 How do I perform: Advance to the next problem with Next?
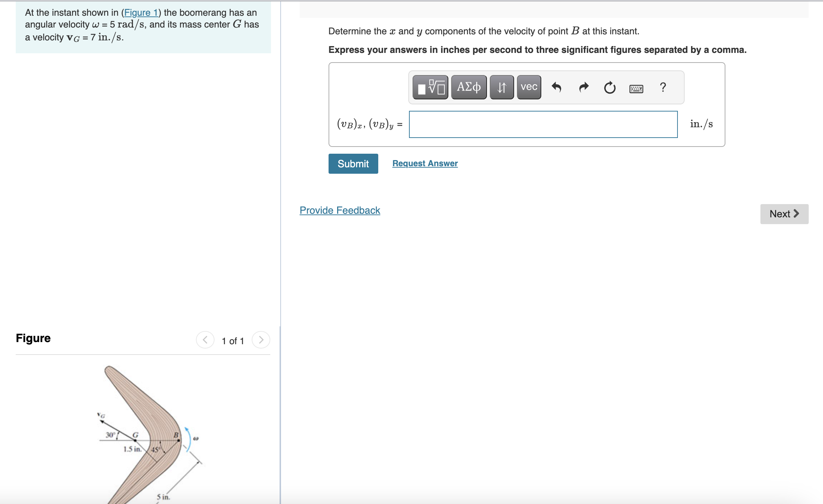coord(784,214)
